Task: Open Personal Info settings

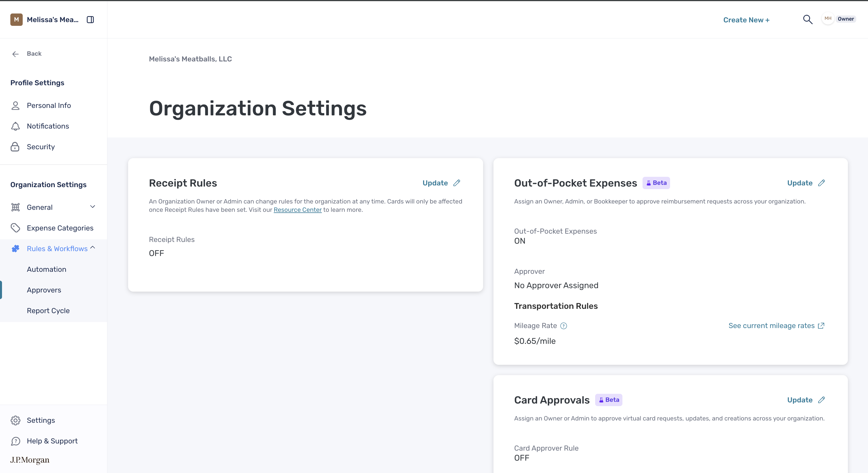Action: tap(49, 106)
